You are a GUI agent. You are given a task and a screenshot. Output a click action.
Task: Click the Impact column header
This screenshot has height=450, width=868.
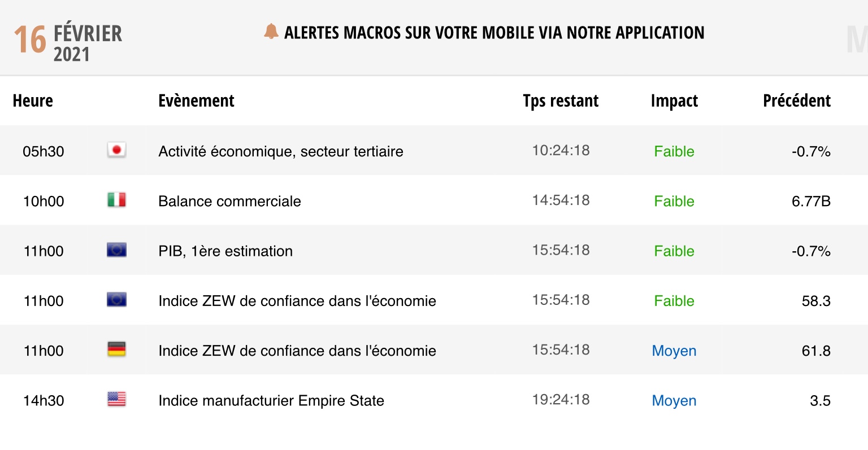pos(674,101)
